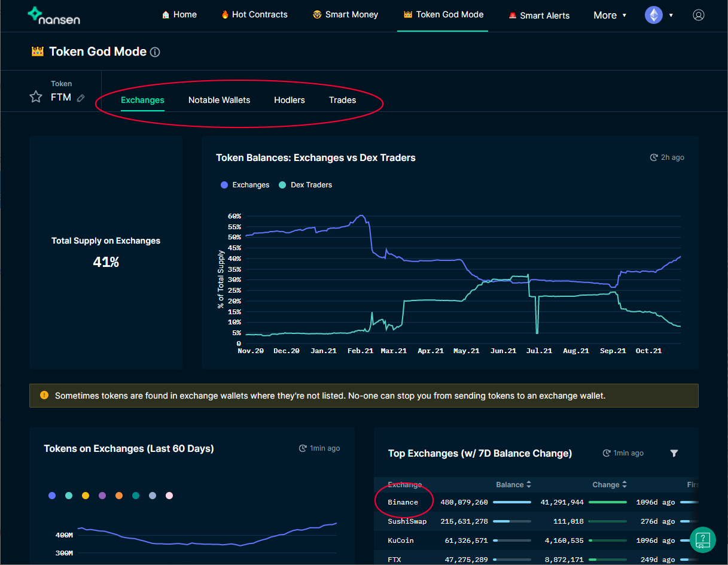Toggle the Exchanges legend in the balances chart
The width and height of the screenshot is (728, 565).
click(x=245, y=185)
